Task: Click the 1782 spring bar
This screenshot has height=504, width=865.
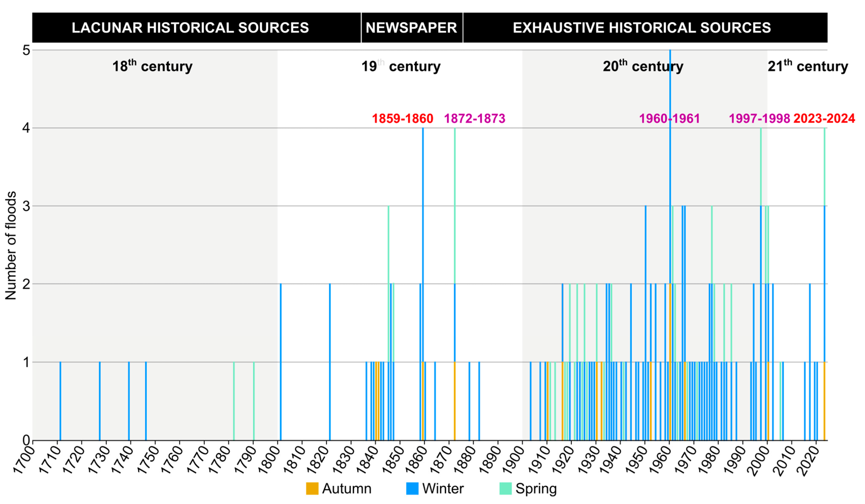Action: (234, 401)
